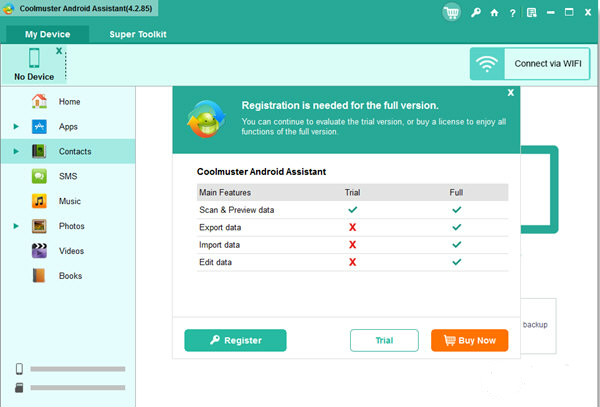
Task: Click the orange Buy Now button
Action: (x=469, y=340)
